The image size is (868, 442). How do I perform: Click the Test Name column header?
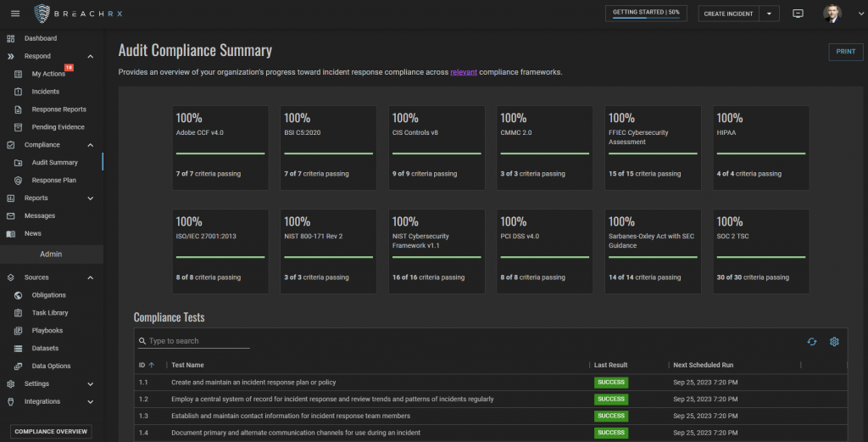point(187,365)
